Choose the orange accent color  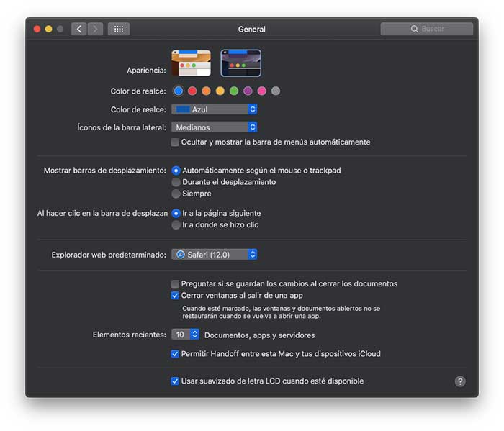[x=206, y=91]
